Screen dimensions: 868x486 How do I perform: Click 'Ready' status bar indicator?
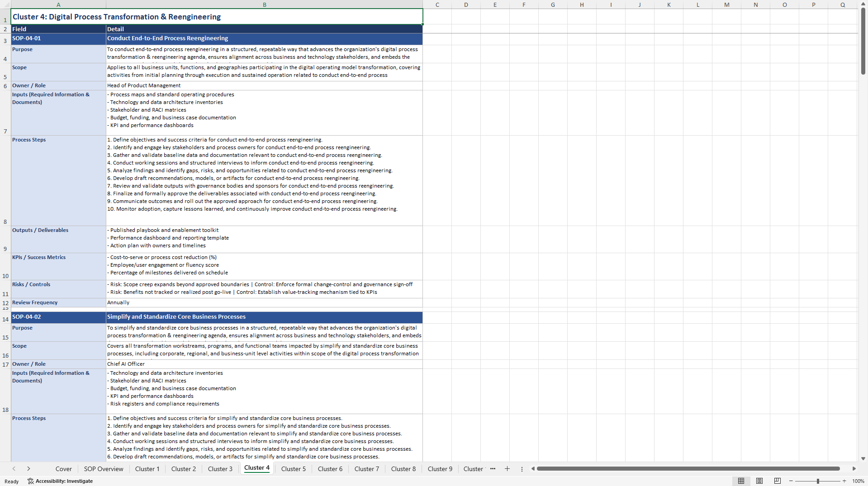[x=12, y=481]
